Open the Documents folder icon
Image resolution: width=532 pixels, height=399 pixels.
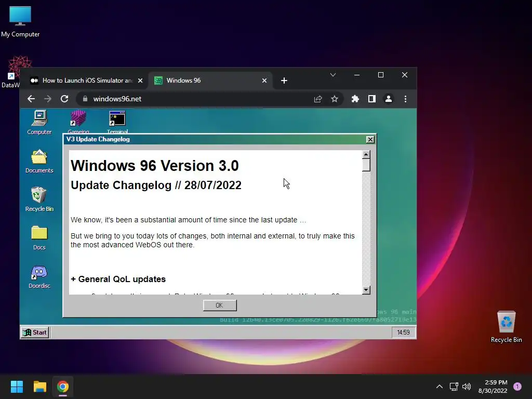(x=39, y=161)
